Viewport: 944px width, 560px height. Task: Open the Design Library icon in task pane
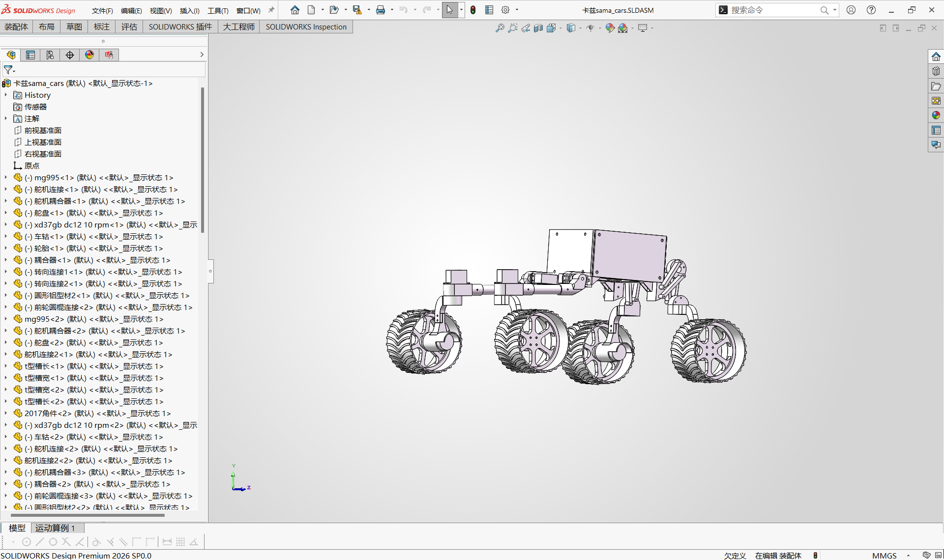click(936, 71)
